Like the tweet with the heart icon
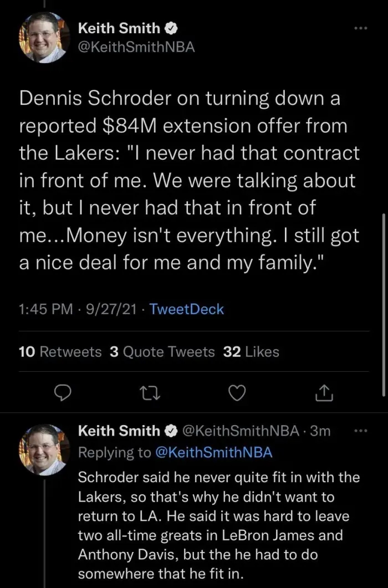388x588 pixels. pos(237,393)
